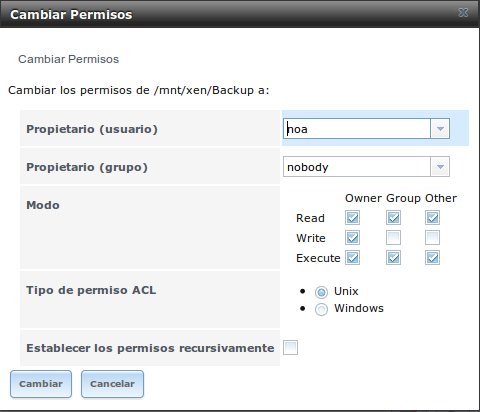The image size is (480, 412).
Task: Click the Write row label
Action: coord(311,238)
